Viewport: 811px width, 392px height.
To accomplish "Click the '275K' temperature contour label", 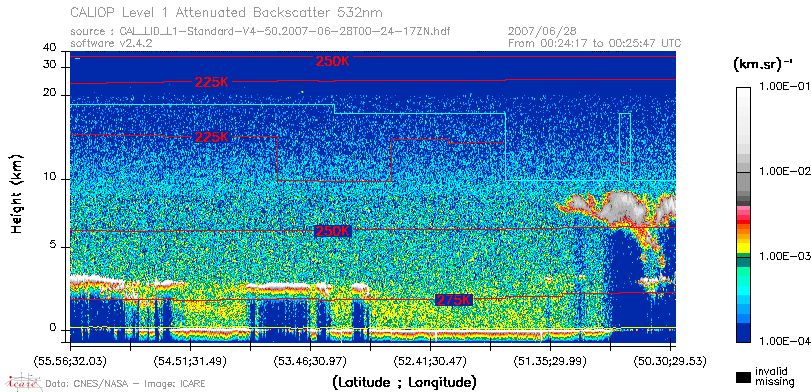I will (454, 300).
